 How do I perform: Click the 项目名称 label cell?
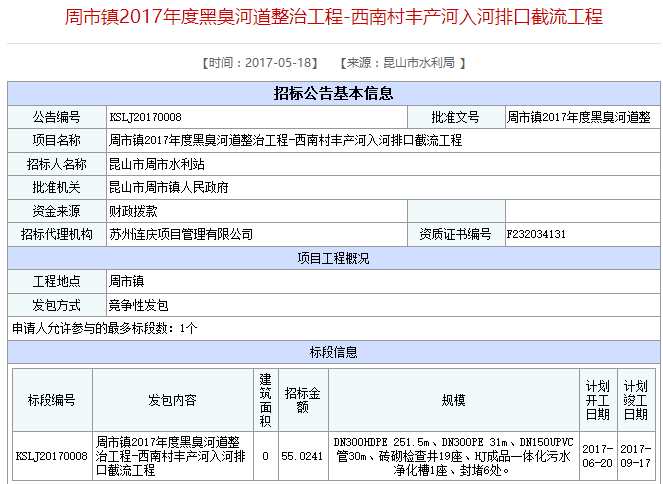[x=57, y=140]
